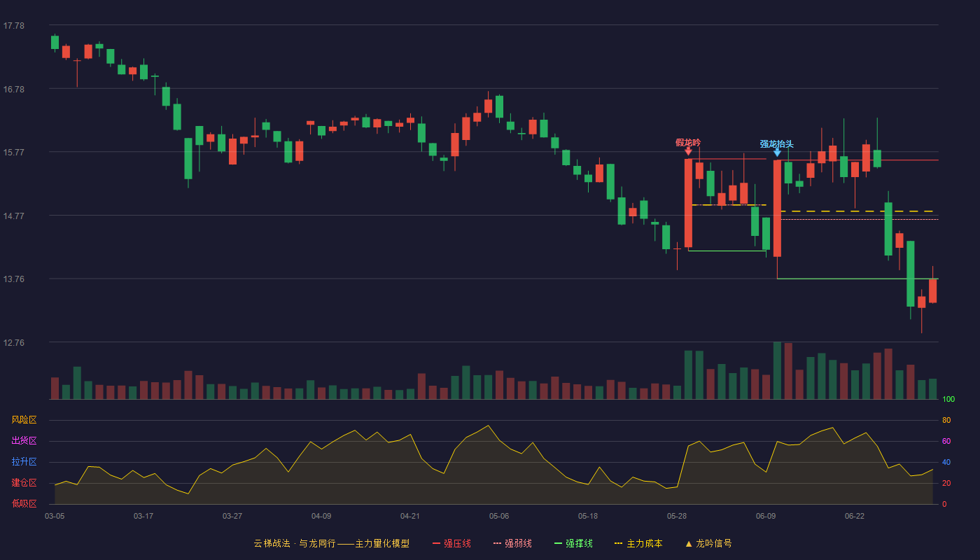Click the 龙吟信号 triangle legend icon
The height and width of the screenshot is (560, 980).
(688, 544)
